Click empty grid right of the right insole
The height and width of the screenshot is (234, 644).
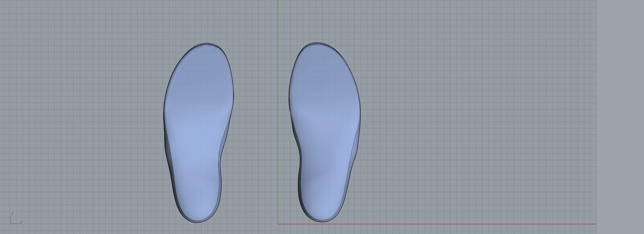click(468, 117)
